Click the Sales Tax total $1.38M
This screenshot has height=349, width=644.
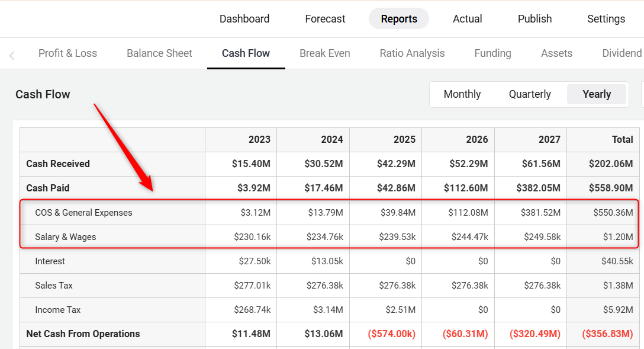pos(618,285)
